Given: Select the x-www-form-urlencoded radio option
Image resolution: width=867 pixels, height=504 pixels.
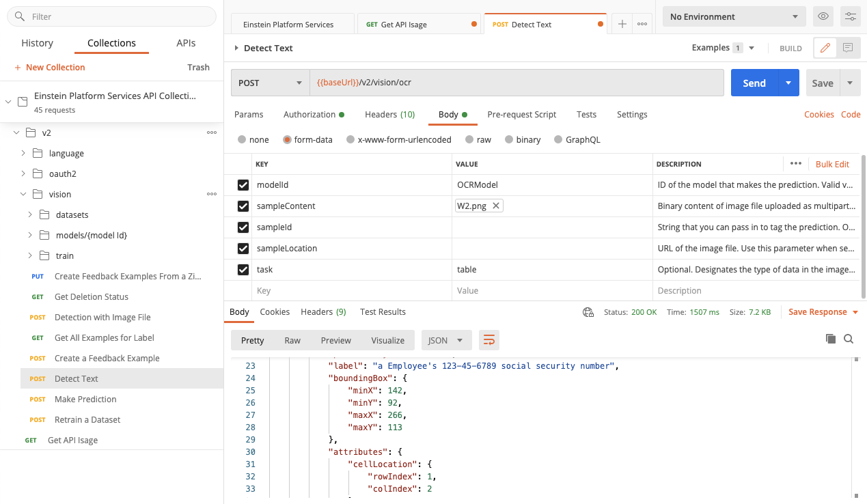Looking at the screenshot, I should pyautogui.click(x=350, y=139).
